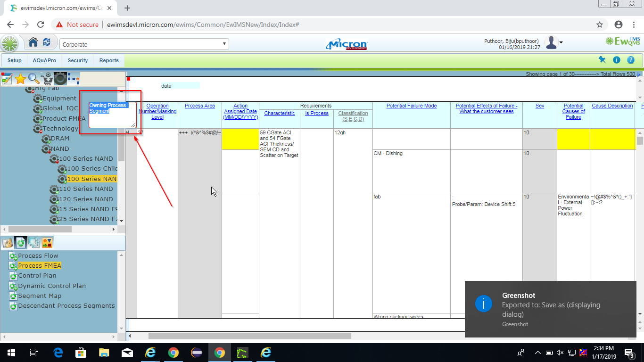Click the blue refresh arrows icon
Viewport: 644px width, 362px height.
47,42
